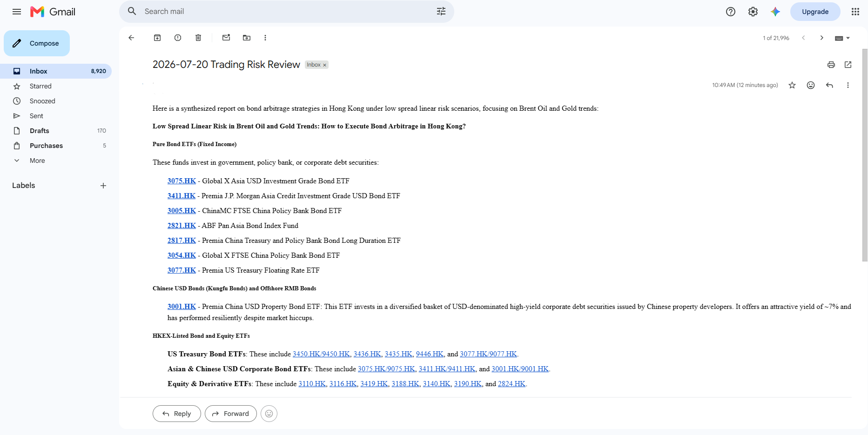The height and width of the screenshot is (435, 868).
Task: Click the Gmail logo
Action: pos(53,12)
